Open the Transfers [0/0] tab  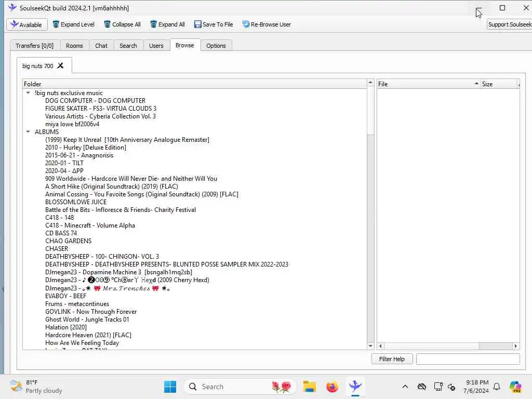[x=35, y=46]
